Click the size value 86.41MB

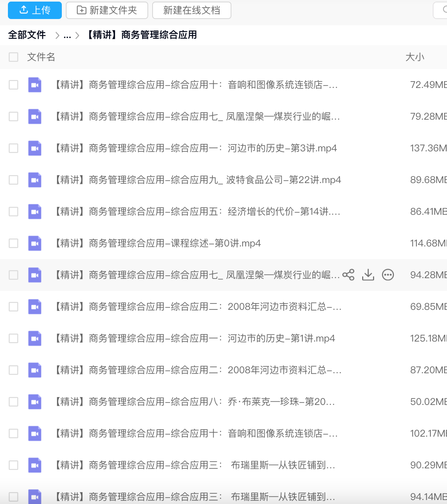428,212
